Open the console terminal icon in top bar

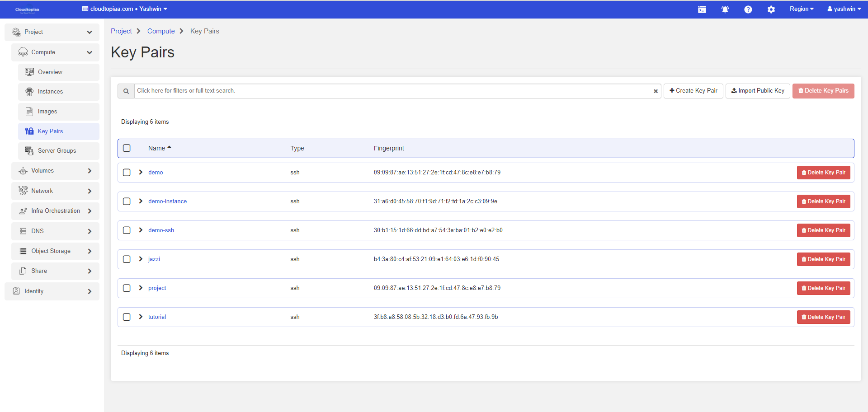(x=702, y=9)
